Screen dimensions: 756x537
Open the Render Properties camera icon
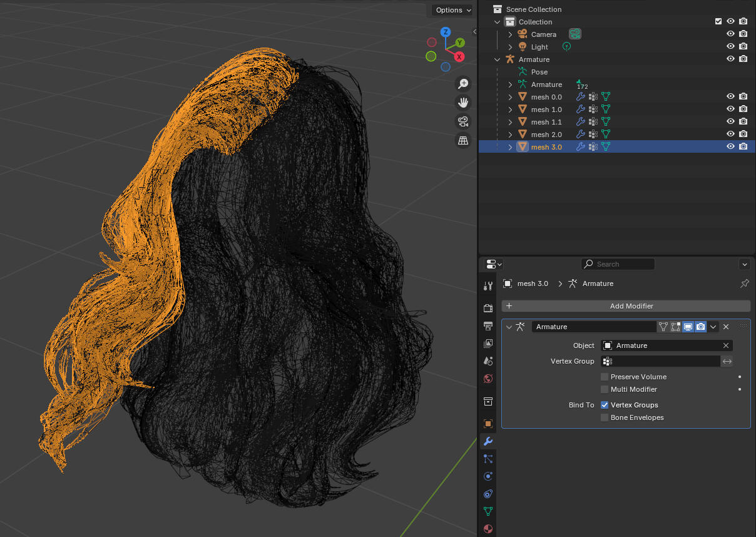488,308
